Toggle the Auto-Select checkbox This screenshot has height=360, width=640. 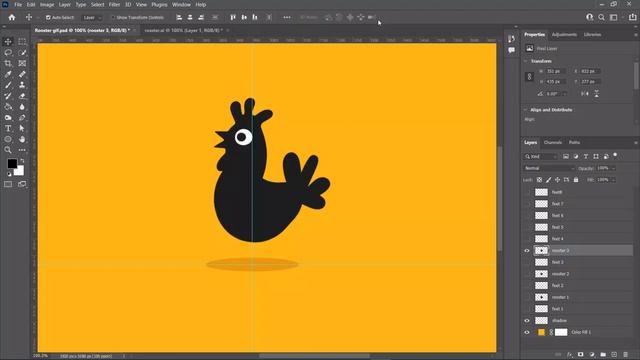coord(48,18)
